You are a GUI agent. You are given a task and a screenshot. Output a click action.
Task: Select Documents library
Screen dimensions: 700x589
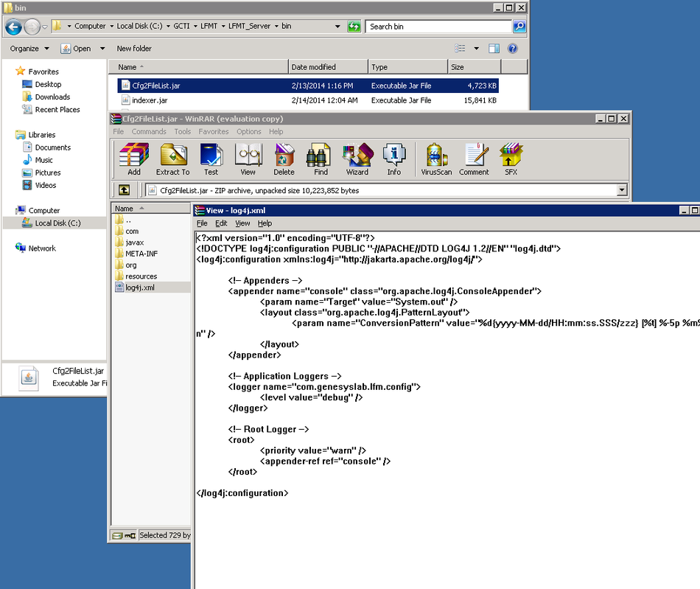click(52, 147)
